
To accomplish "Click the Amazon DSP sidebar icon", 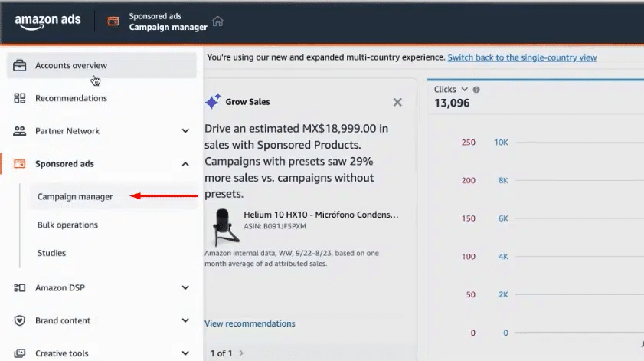I will 20,288.
